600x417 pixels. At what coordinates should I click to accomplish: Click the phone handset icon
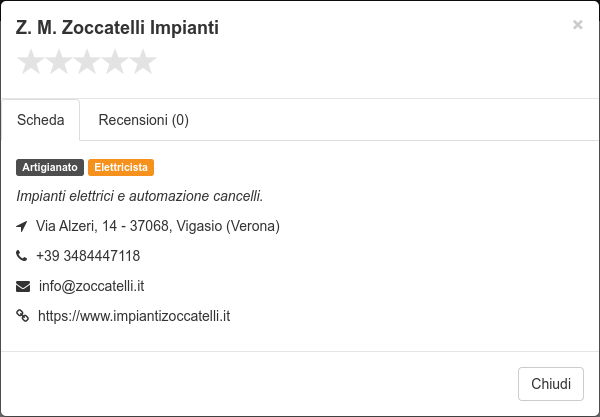22,256
